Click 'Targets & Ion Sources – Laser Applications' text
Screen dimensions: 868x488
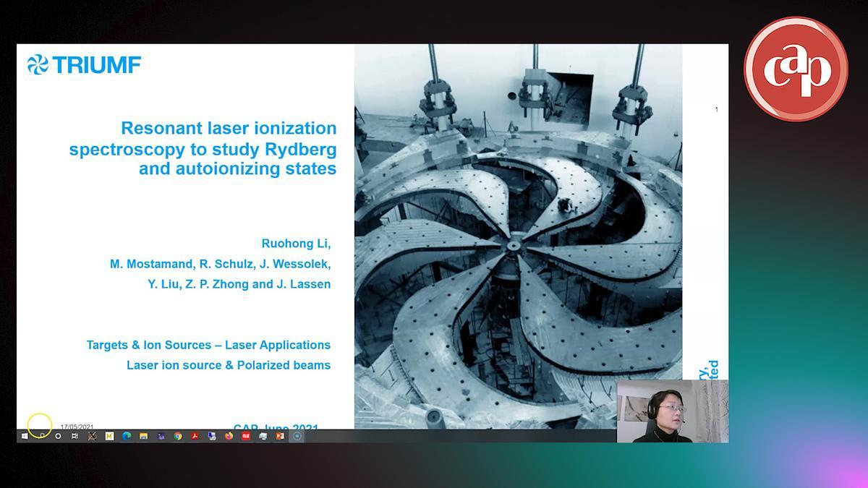(x=208, y=345)
